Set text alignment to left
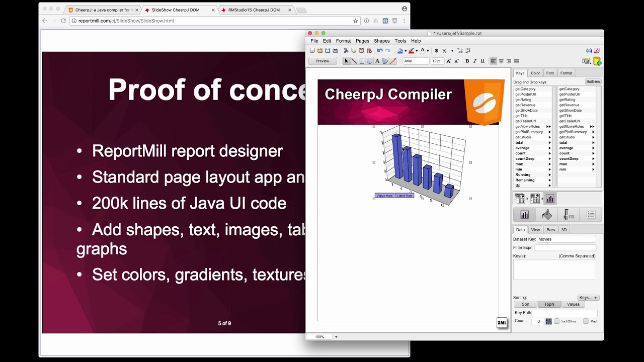 493,61
